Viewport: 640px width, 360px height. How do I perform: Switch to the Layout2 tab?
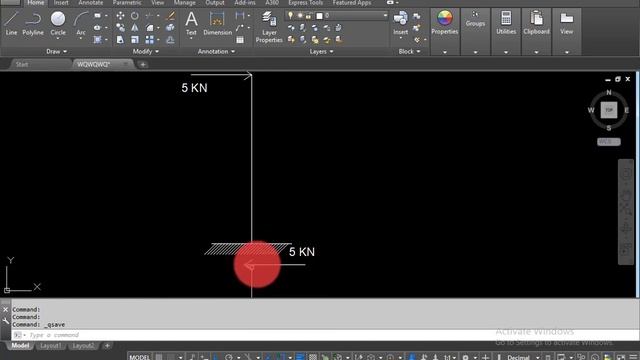(83, 346)
